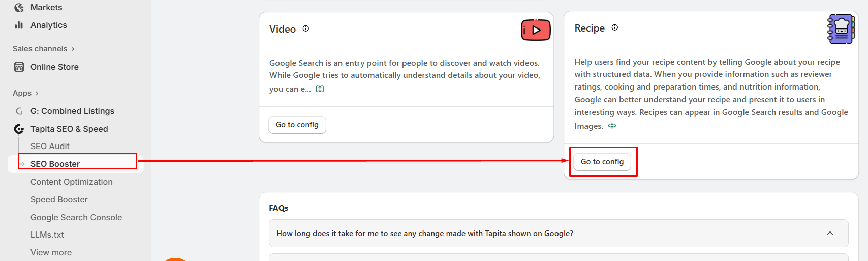The image size is (868, 261).
Task: Click View more under Tapita menu
Action: pyautogui.click(x=51, y=252)
